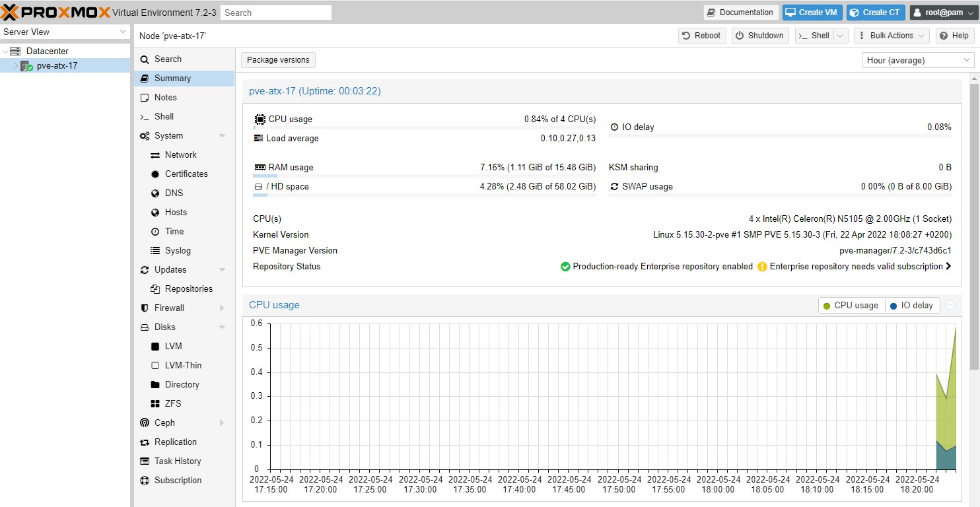Screen dimensions: 980x507
Task: Click the memory icon beside RAM usage
Action: [260, 168]
